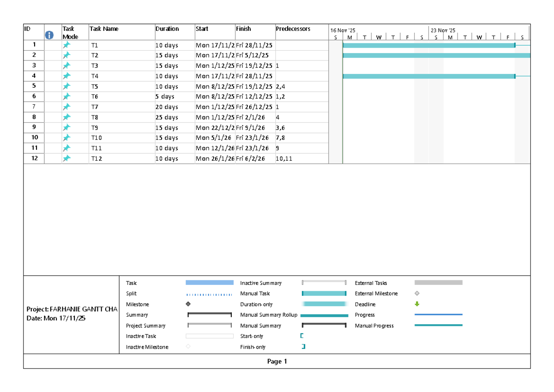Screen dimensions: 554x392
Task: Click the Split dotted bar sample in the legend
Action: point(209,293)
